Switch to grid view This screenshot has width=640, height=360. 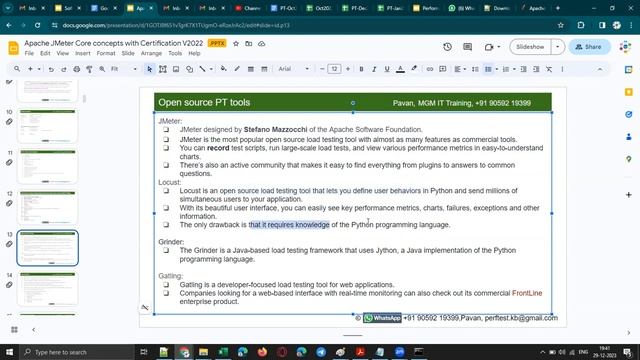tap(14, 329)
